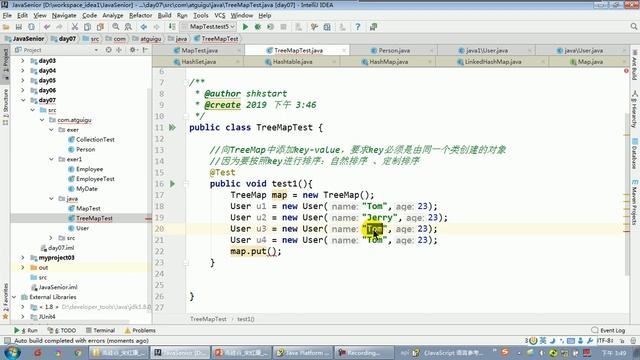Switch to the HashMap.java tab
The width and height of the screenshot is (640, 360).
tap(388, 62)
